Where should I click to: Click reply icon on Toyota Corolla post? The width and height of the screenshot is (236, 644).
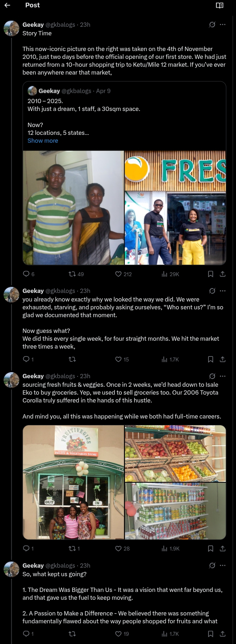(26, 548)
